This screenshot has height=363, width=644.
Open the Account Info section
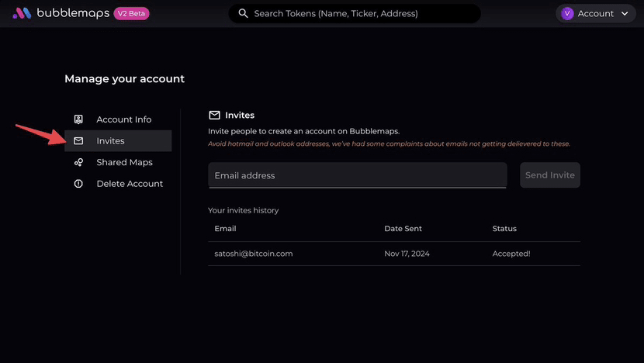pyautogui.click(x=123, y=119)
